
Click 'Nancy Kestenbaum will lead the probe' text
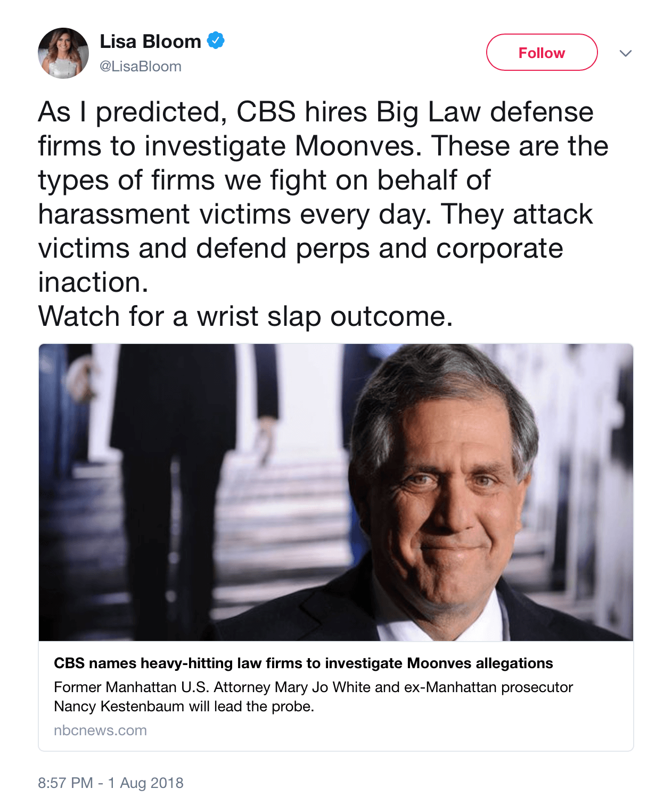(x=184, y=707)
